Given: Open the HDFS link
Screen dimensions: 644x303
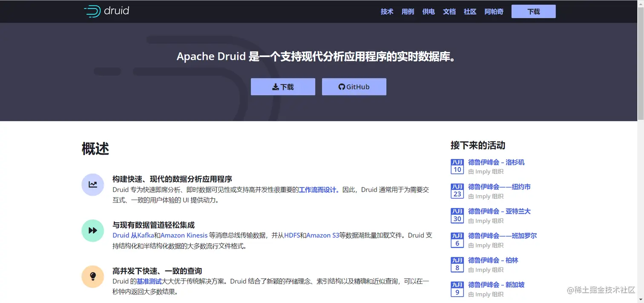Looking at the screenshot, I should (292, 235).
